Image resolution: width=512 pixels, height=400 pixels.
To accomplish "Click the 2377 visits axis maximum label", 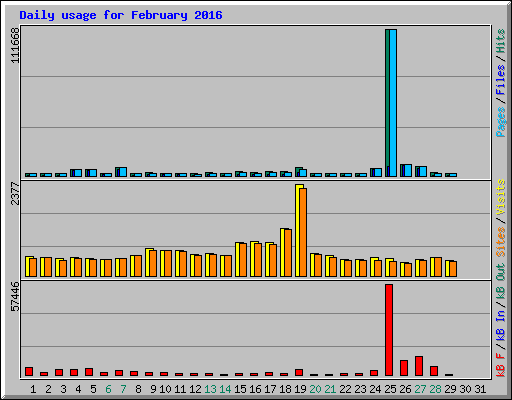I will pos(15,193).
